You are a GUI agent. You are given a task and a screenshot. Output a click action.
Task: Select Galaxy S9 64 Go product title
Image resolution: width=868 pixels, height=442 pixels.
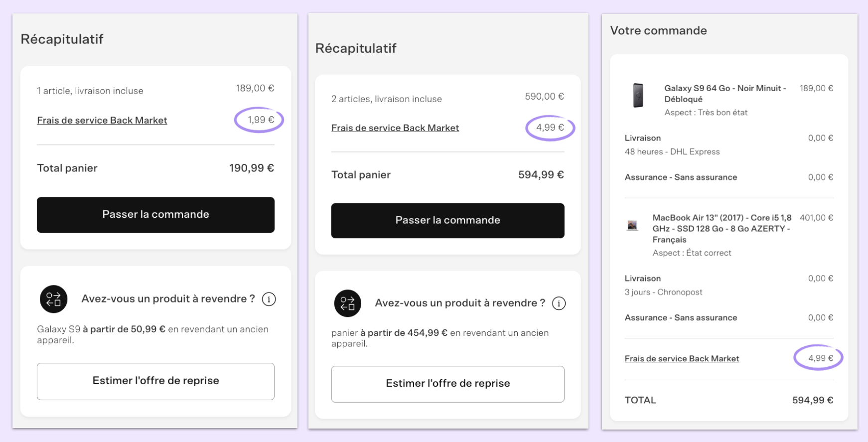click(x=725, y=94)
